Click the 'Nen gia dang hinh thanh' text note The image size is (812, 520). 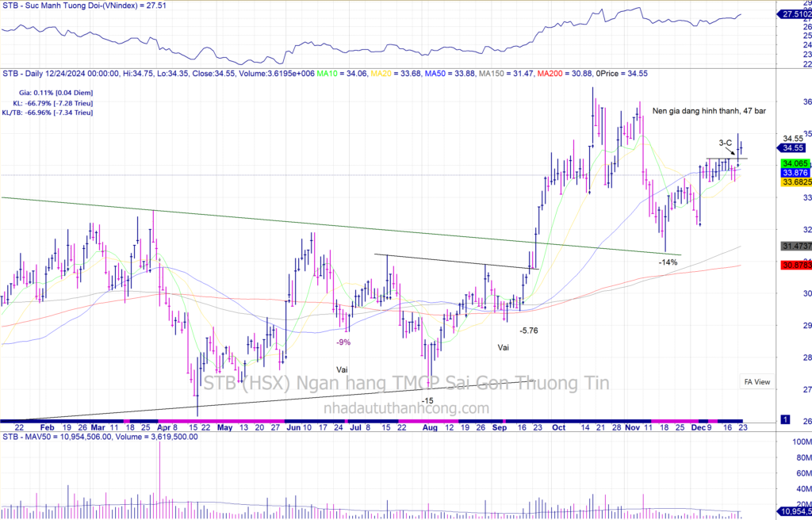coord(709,112)
